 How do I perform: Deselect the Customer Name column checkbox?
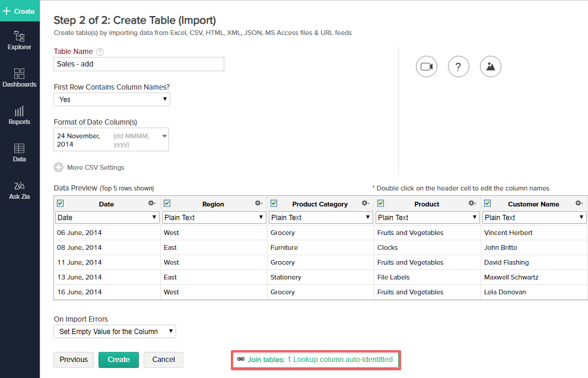coord(487,204)
